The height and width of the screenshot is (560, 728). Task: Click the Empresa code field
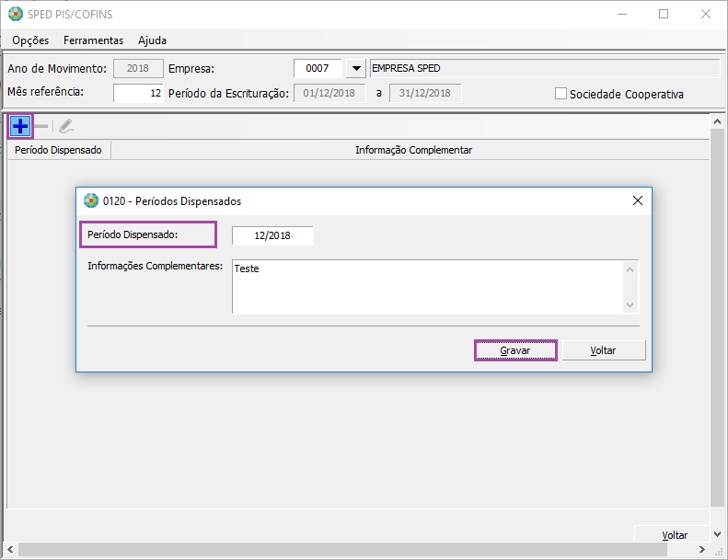click(318, 69)
